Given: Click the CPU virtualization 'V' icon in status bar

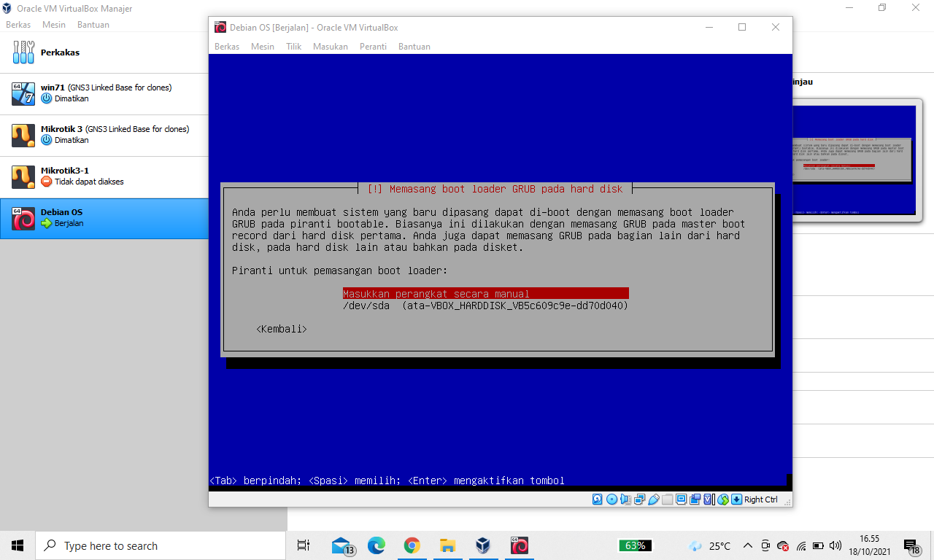Looking at the screenshot, I should [709, 499].
